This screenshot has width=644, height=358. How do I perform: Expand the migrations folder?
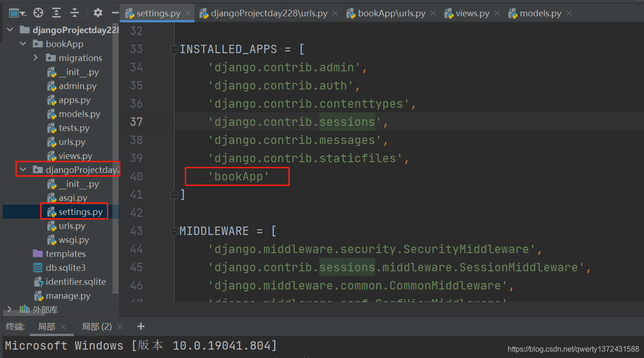(36, 58)
